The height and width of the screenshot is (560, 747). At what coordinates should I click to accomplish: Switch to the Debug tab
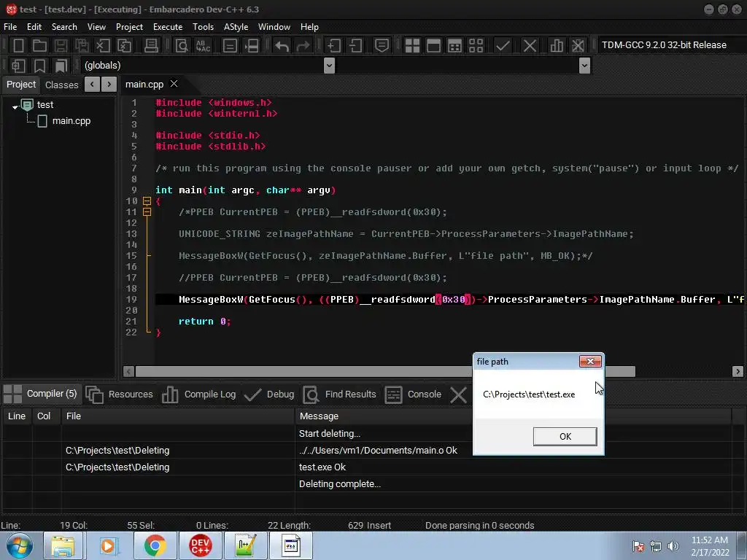(x=269, y=394)
